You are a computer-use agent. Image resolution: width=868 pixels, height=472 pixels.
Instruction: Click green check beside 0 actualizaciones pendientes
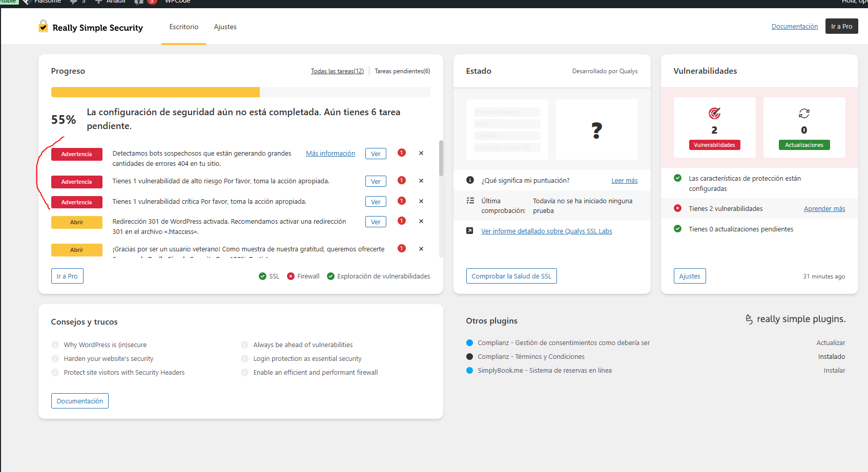point(677,229)
